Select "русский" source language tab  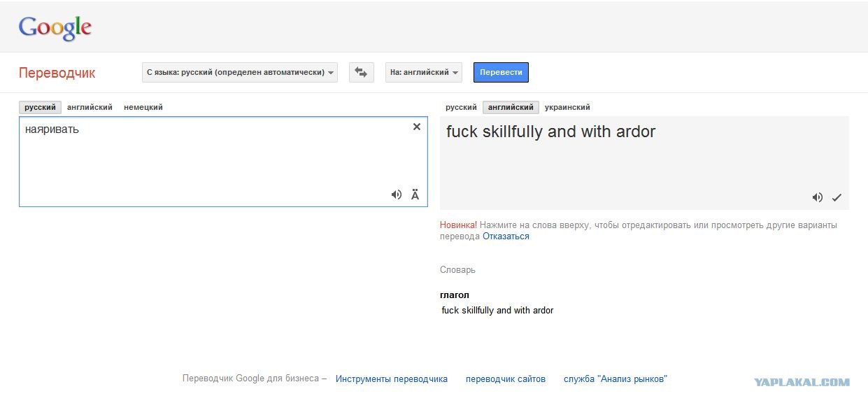coord(40,107)
